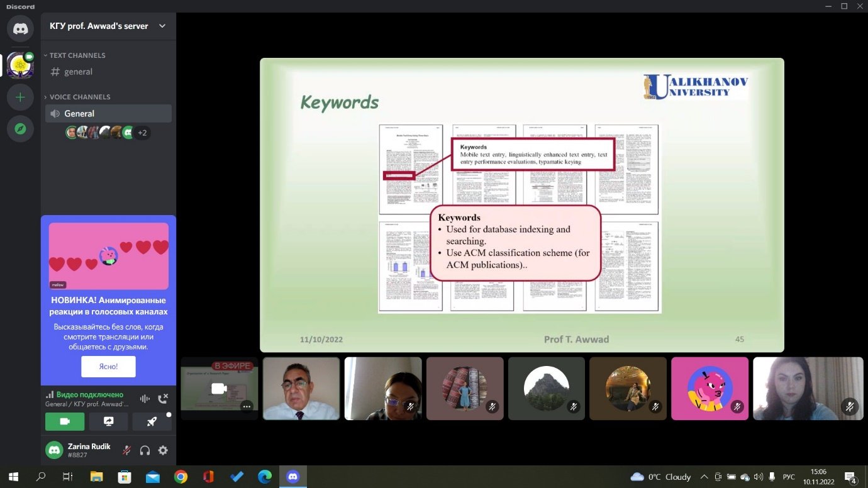
Task: Disconnect from voice call
Action: (x=163, y=399)
